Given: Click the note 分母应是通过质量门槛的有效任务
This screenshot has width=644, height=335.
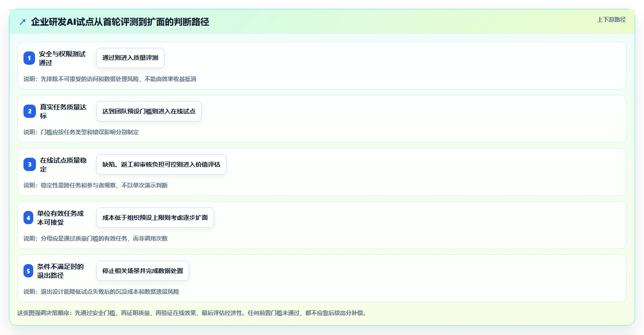Looking at the screenshot, I should tap(96, 238).
